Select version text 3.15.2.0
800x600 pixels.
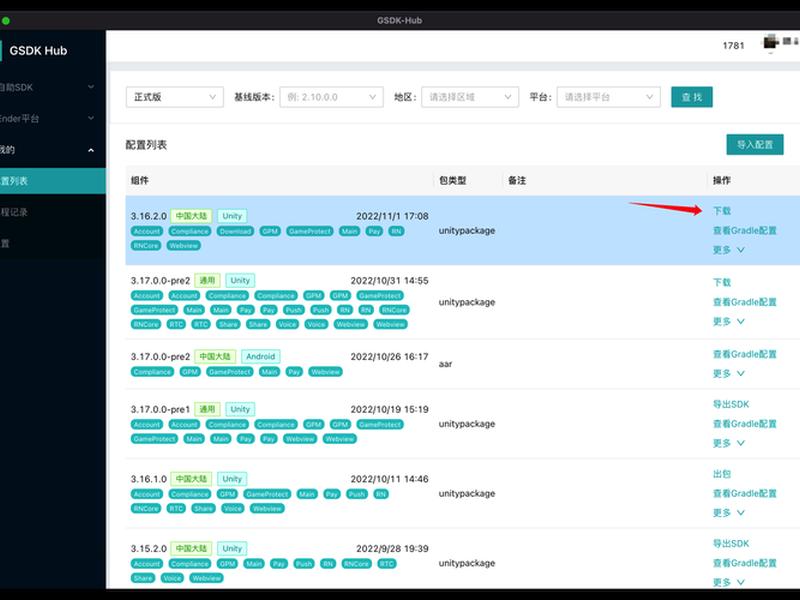(148, 548)
